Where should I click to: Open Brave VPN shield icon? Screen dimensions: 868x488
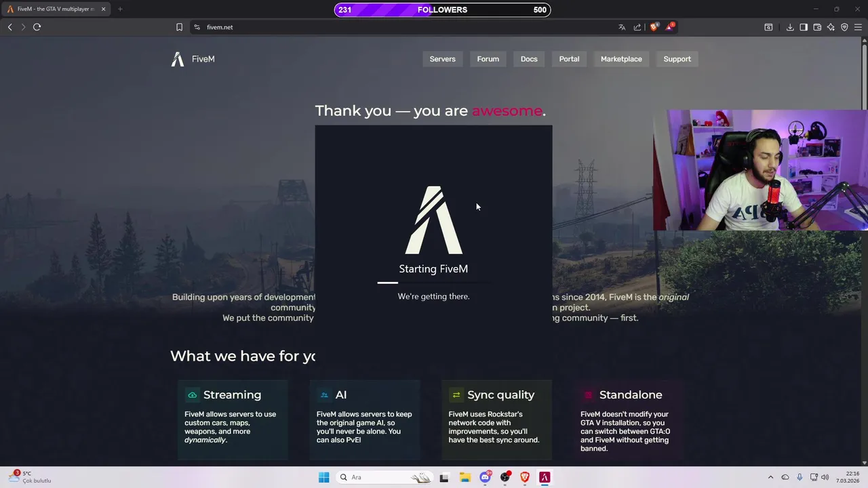tap(844, 27)
